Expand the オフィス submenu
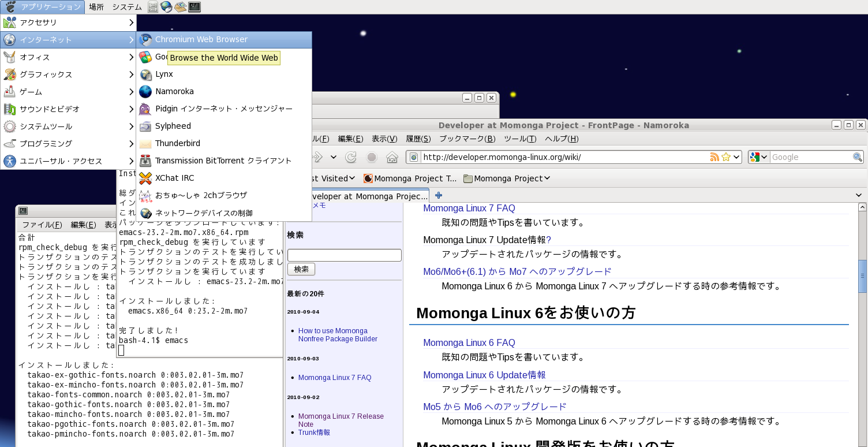The image size is (868, 447). [68, 57]
